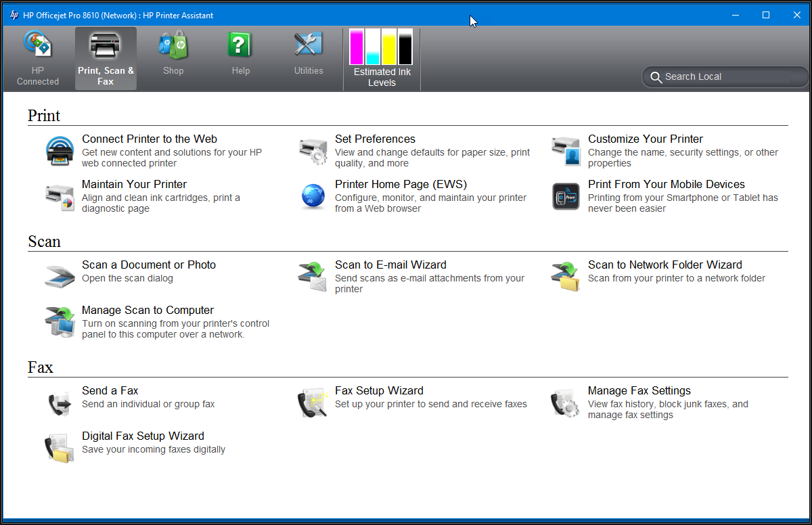812x525 pixels.
Task: Click the Send a Fax phone icon
Action: click(60, 403)
